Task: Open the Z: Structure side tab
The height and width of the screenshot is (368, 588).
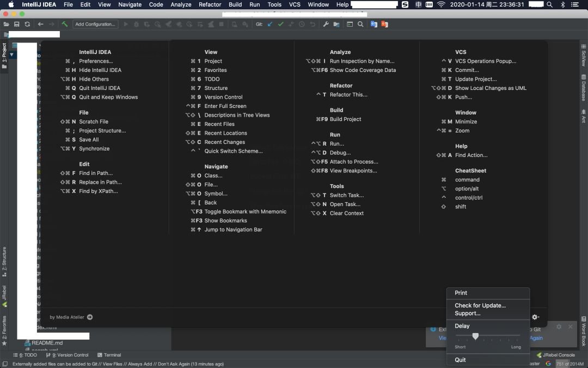Action: click(x=4, y=262)
